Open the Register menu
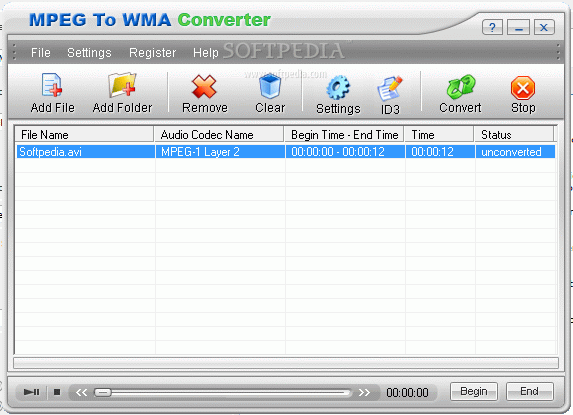Viewport: 573px width, 415px height. point(152,53)
